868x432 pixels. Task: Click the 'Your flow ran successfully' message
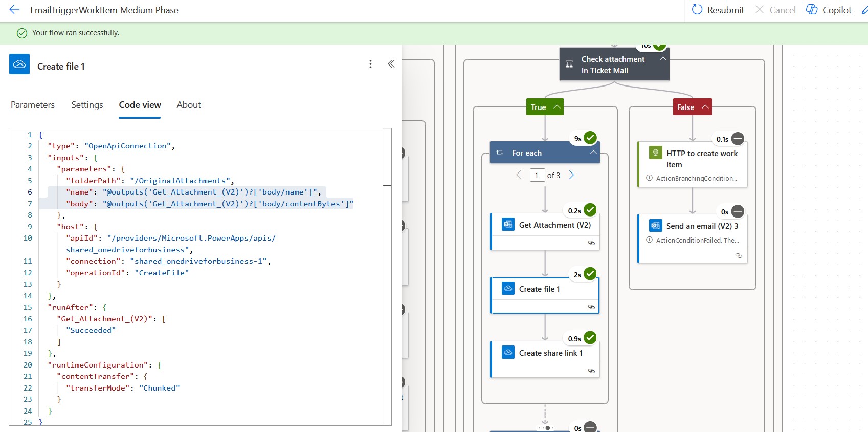76,33
